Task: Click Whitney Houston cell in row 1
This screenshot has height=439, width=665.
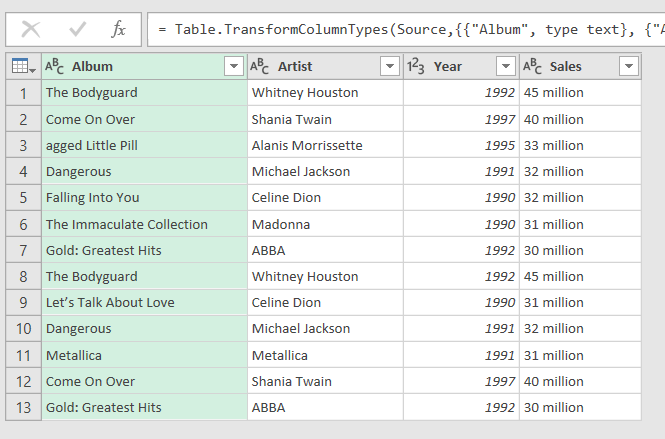Action: pyautogui.click(x=325, y=93)
